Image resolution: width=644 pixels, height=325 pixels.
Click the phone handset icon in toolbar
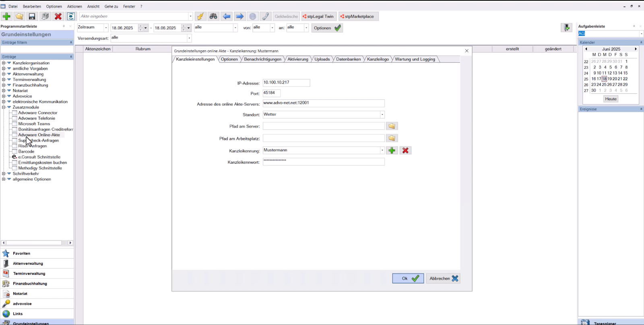[x=266, y=16]
